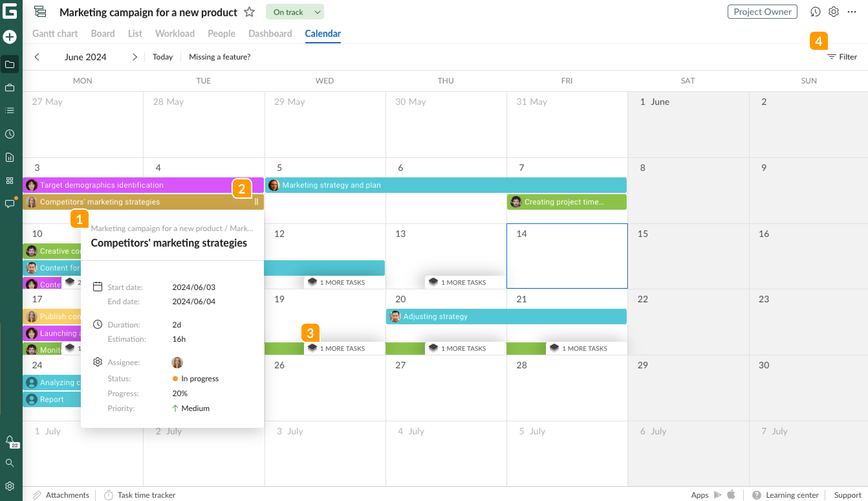Open the On track status dropdown
Image resolution: width=868 pixels, height=501 pixels.
295,11
